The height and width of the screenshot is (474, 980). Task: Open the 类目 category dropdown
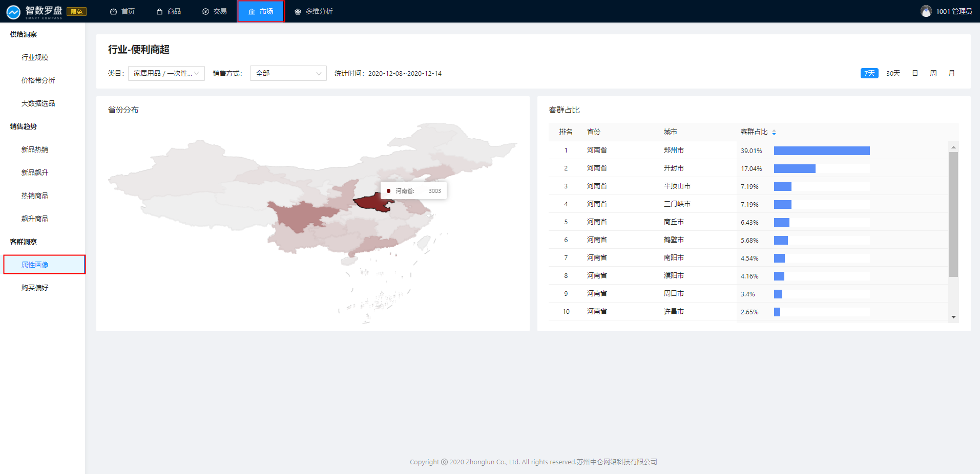pyautogui.click(x=166, y=73)
